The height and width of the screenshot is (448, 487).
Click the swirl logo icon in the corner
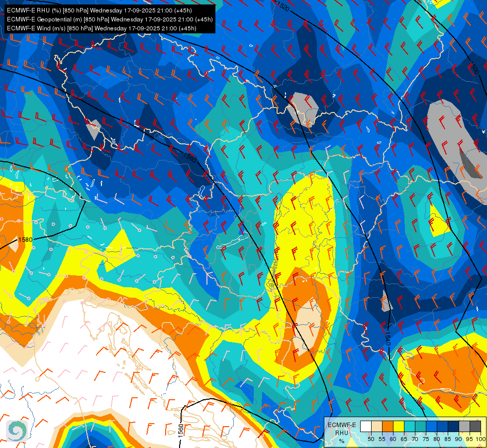[x=17, y=431]
